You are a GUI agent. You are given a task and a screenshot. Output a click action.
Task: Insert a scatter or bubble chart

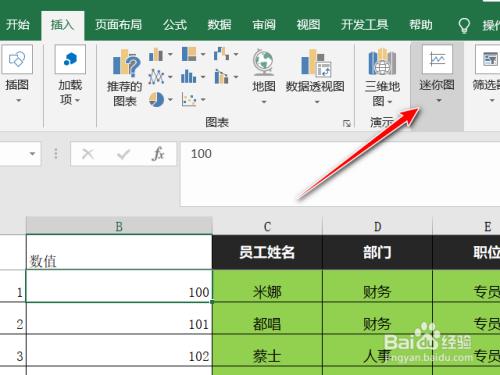point(189,99)
